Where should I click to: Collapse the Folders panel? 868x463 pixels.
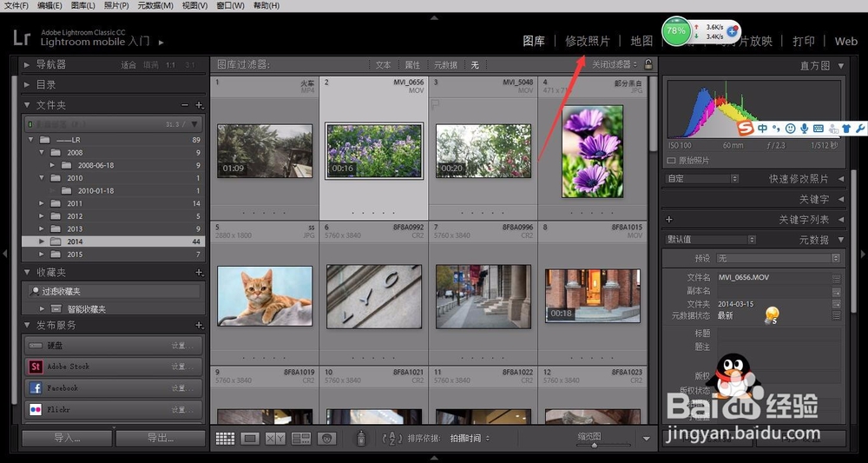27,105
